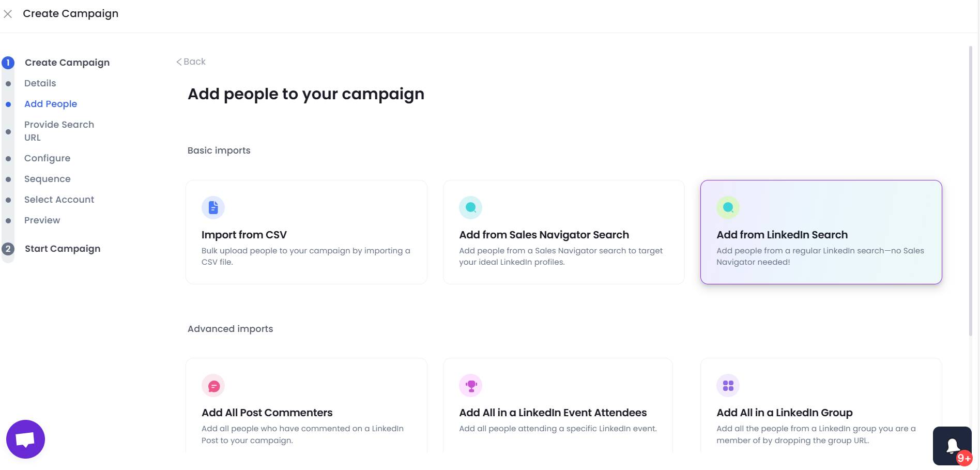The width and height of the screenshot is (980, 470).
Task: Open the purple chat support widget
Action: pyautogui.click(x=25, y=439)
